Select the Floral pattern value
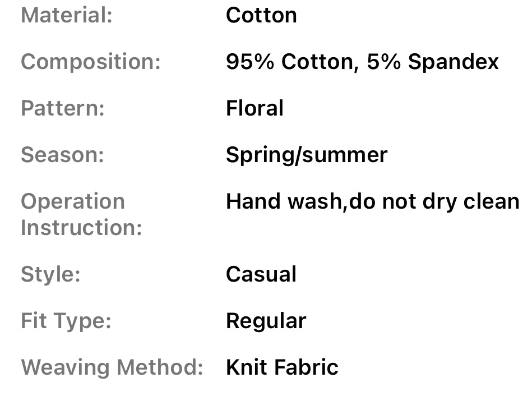This screenshot has height=396, width=532. click(x=255, y=108)
